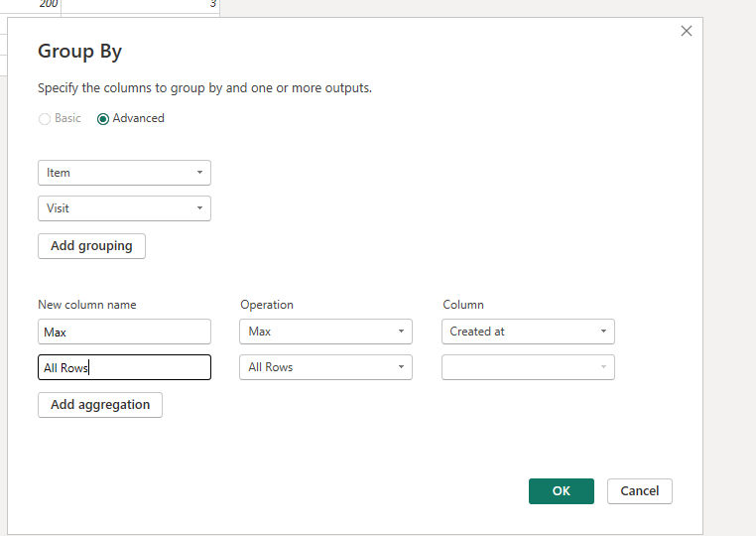The width and height of the screenshot is (756, 536).
Task: Open the All Rows operation dropdown
Action: 326,367
